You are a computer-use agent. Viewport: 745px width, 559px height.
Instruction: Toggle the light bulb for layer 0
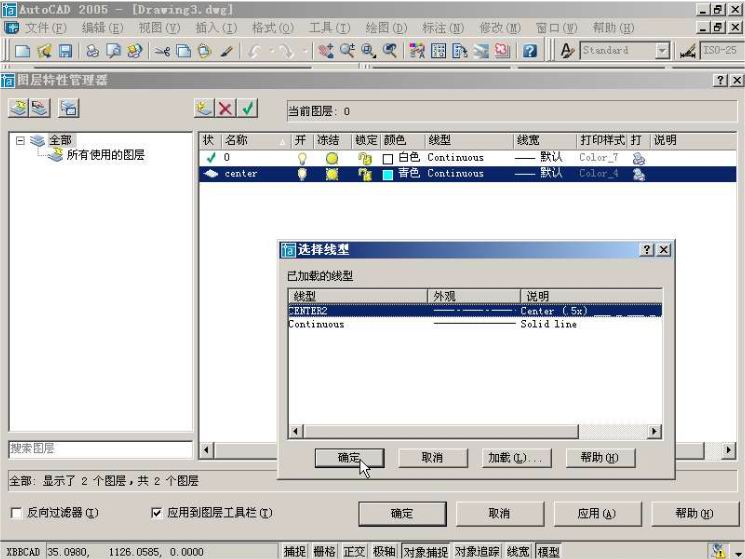(x=302, y=158)
